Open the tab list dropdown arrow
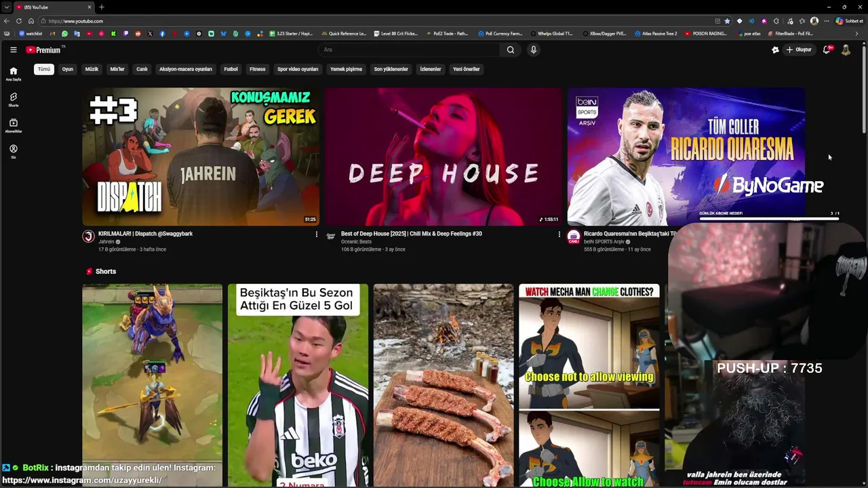This screenshot has height=488, width=868. [6, 7]
